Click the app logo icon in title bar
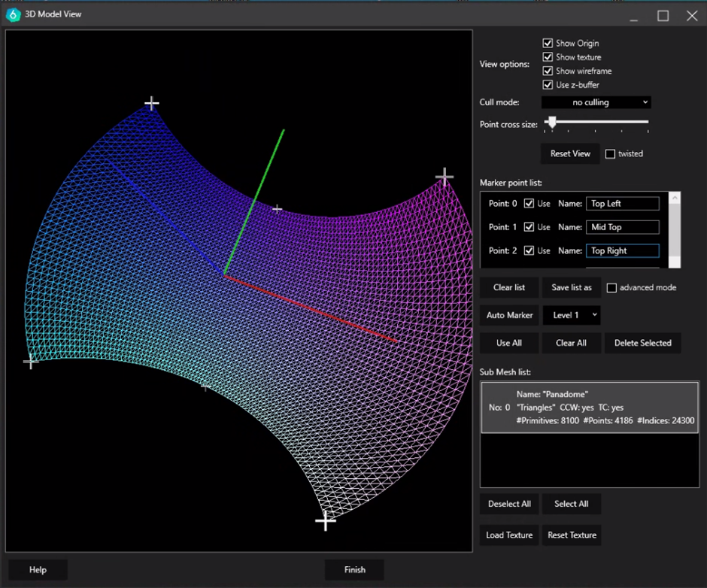 coord(13,14)
